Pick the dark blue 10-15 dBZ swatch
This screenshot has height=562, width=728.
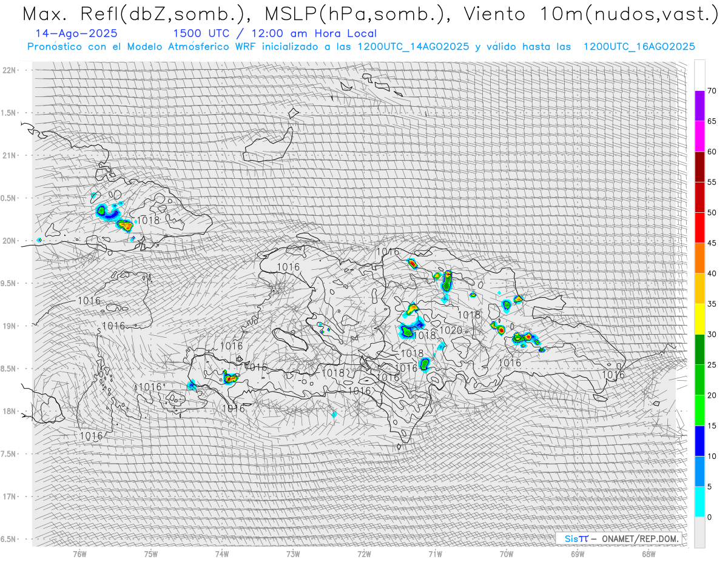tap(699, 441)
